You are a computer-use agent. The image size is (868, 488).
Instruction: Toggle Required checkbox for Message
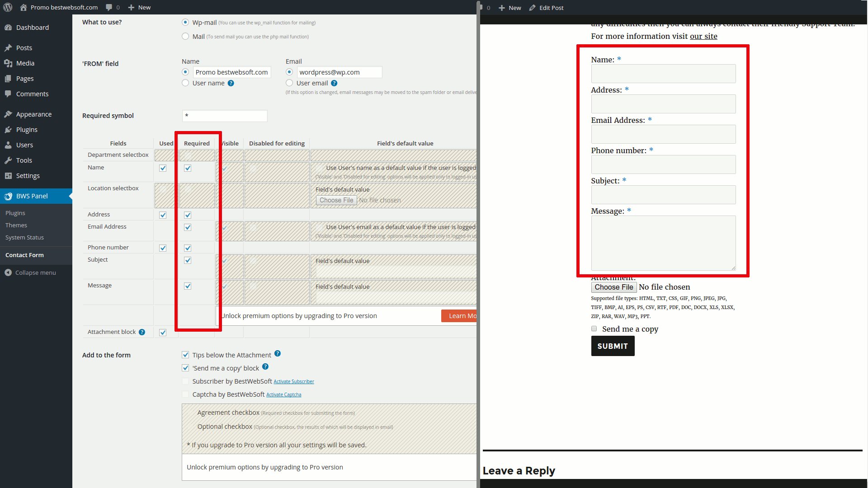point(188,286)
